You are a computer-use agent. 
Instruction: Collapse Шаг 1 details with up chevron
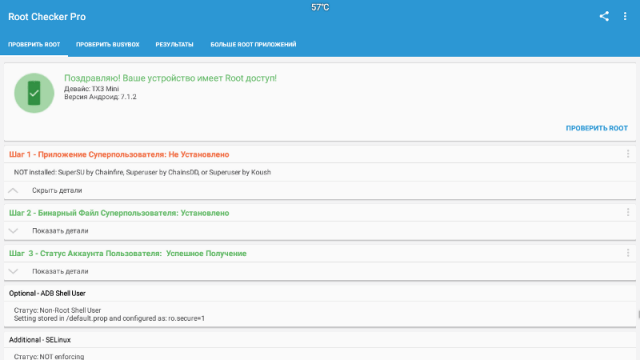[x=13, y=191]
